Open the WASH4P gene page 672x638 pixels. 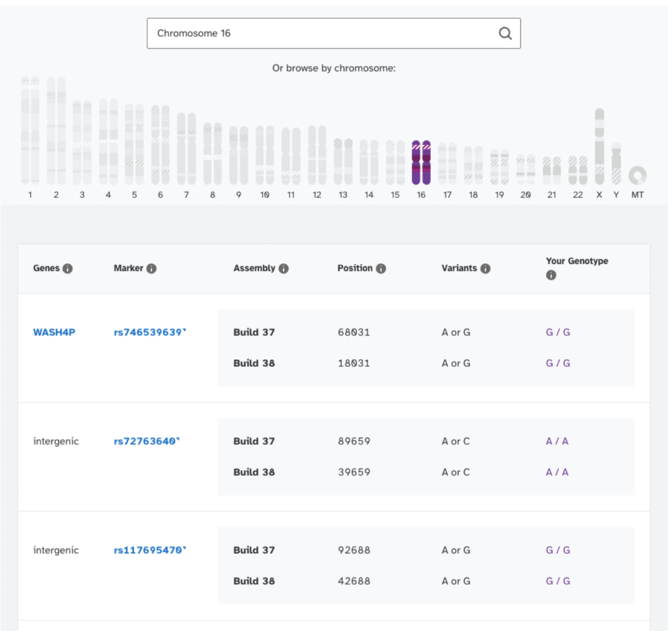coord(54,332)
